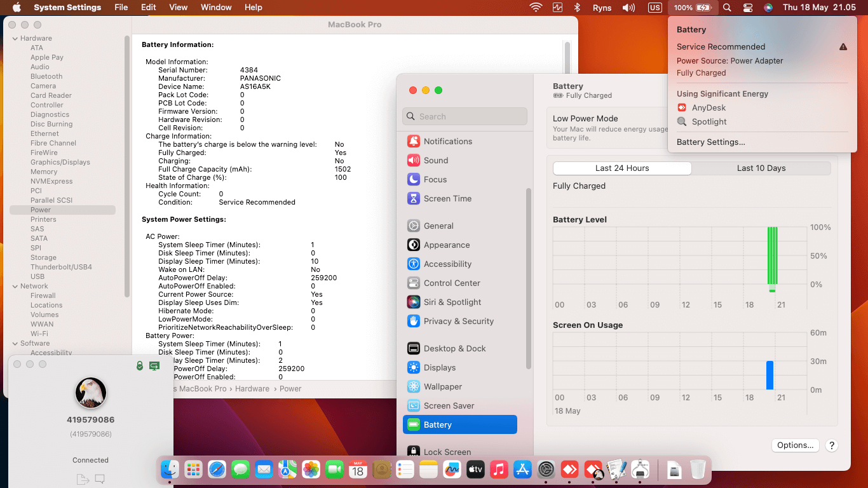Click blue bar in Screen On Usage chart
Viewport: 868px width, 488px height.
coord(770,376)
